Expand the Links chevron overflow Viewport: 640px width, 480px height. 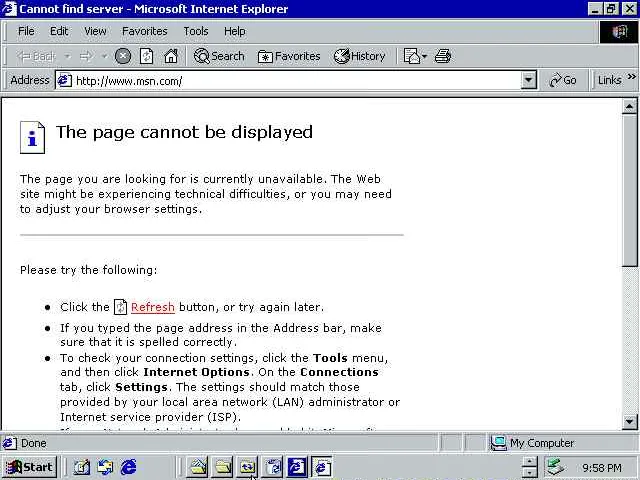pyautogui.click(x=631, y=77)
